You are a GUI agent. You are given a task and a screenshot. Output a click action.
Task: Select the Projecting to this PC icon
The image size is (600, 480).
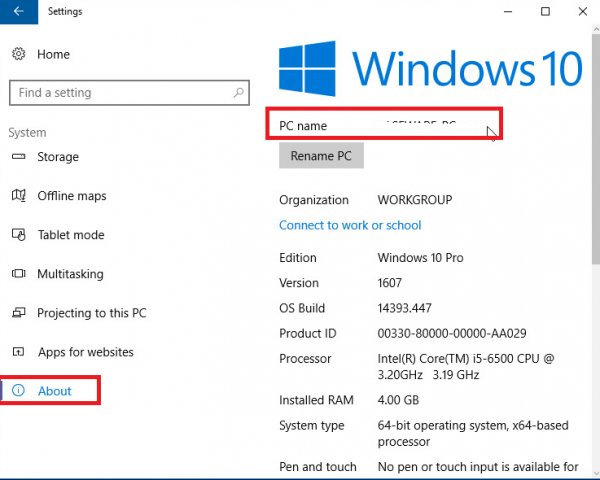18,312
